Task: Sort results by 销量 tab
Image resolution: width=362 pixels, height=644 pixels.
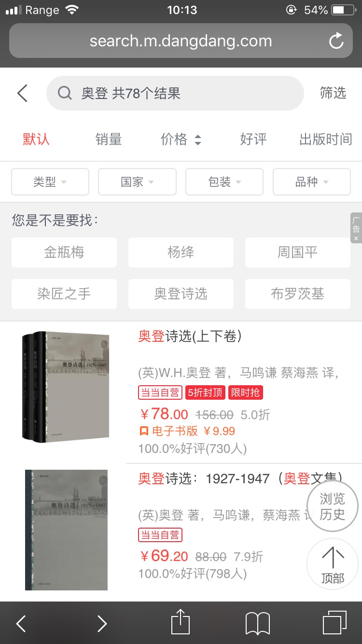Action: point(109,140)
